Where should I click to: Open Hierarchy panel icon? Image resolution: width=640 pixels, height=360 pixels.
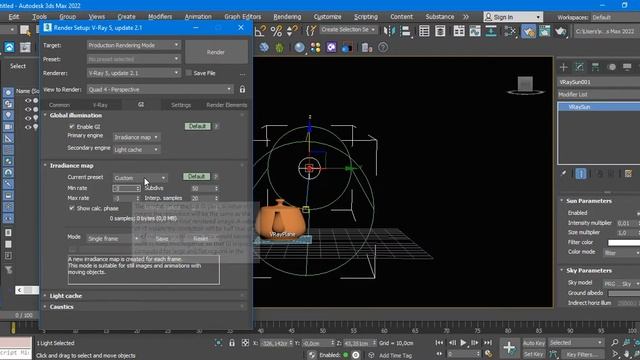pyautogui.click(x=596, y=67)
